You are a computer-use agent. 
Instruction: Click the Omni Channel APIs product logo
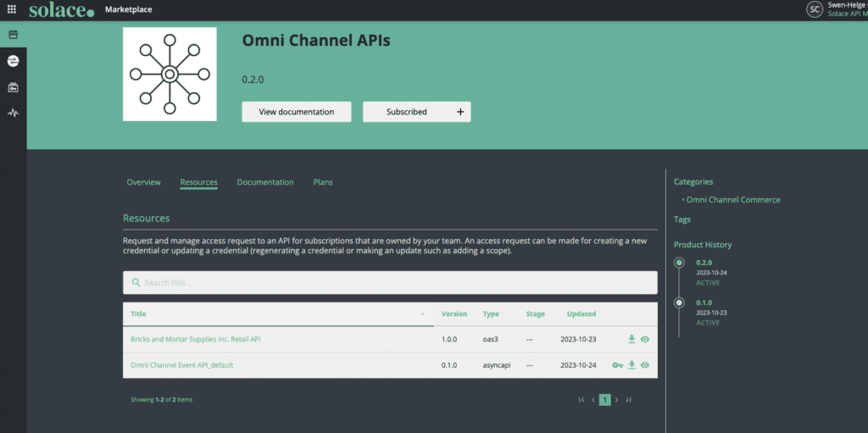point(170,74)
